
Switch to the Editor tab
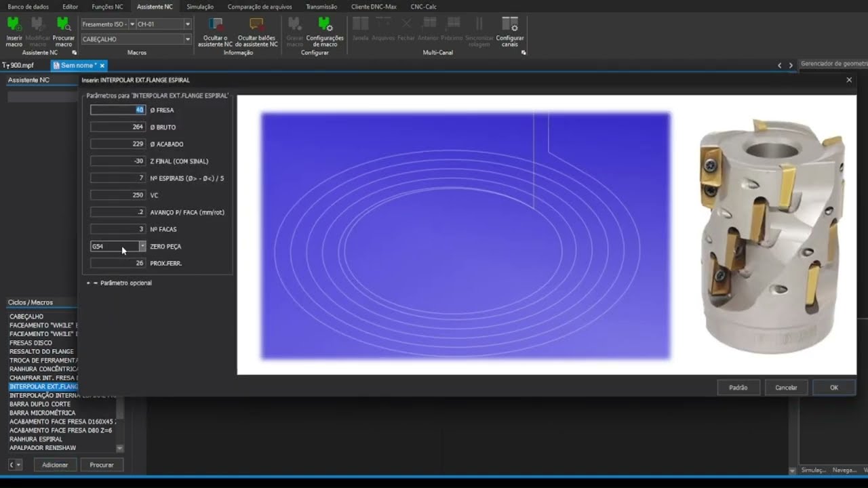pos(70,7)
